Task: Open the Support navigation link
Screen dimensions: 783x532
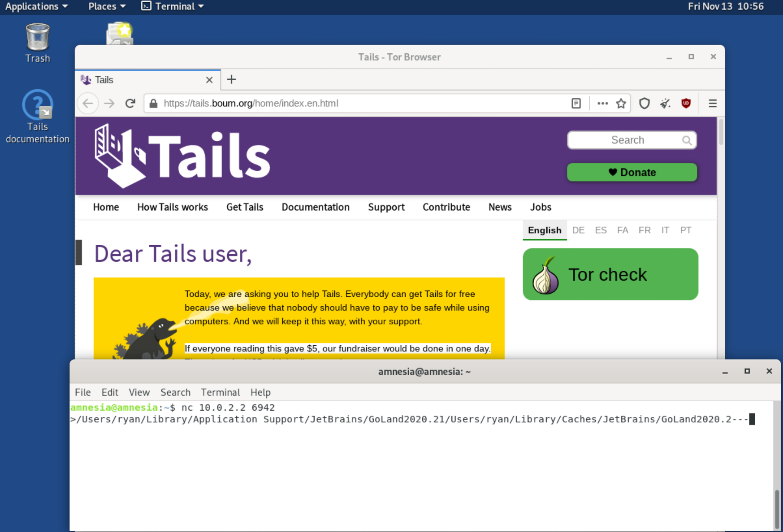Action: (386, 207)
